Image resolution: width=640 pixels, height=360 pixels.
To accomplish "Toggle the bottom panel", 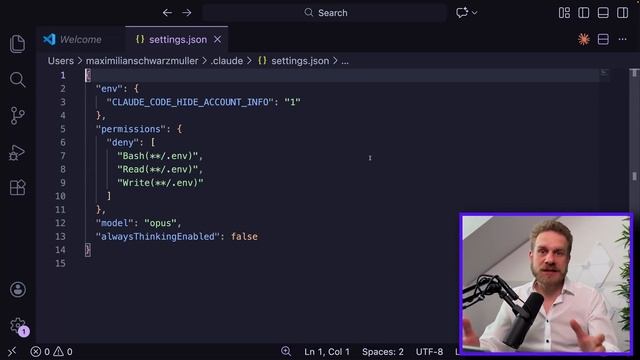I will click(x=603, y=13).
